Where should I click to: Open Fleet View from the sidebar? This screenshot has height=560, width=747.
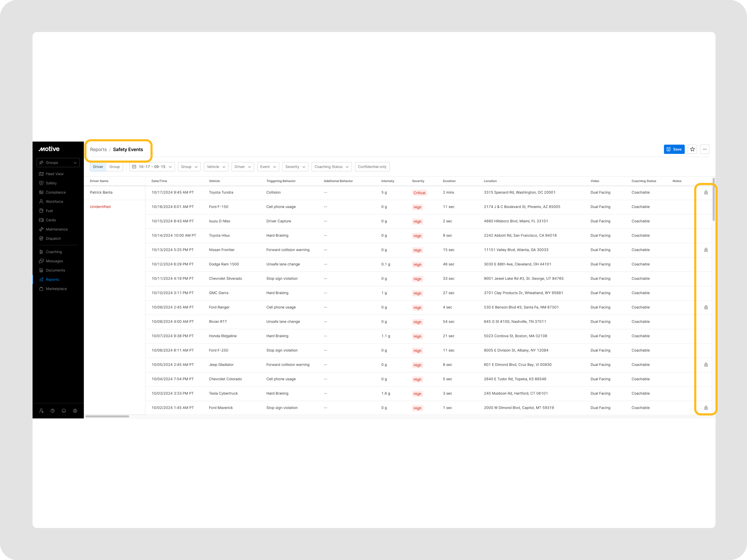pos(54,174)
